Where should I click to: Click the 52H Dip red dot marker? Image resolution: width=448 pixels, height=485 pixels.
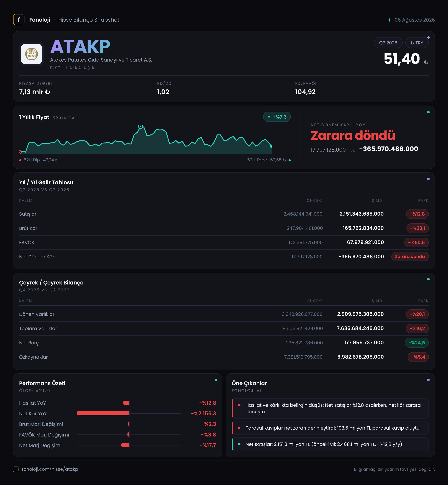pyautogui.click(x=20, y=160)
